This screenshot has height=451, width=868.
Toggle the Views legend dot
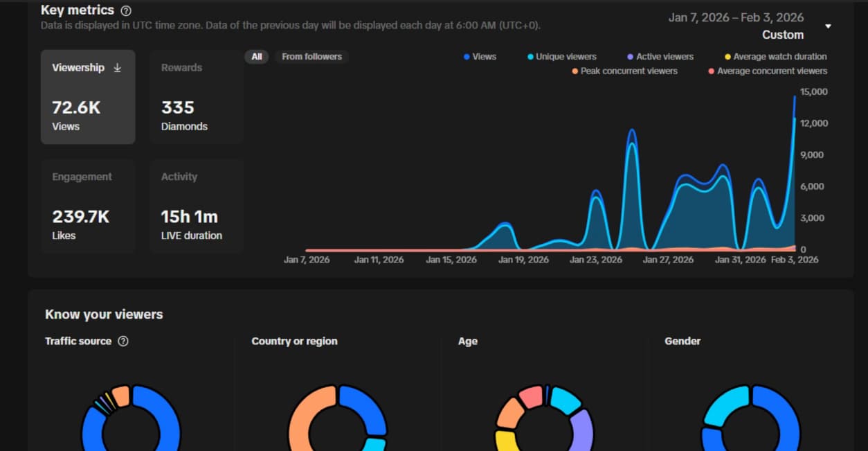click(467, 57)
